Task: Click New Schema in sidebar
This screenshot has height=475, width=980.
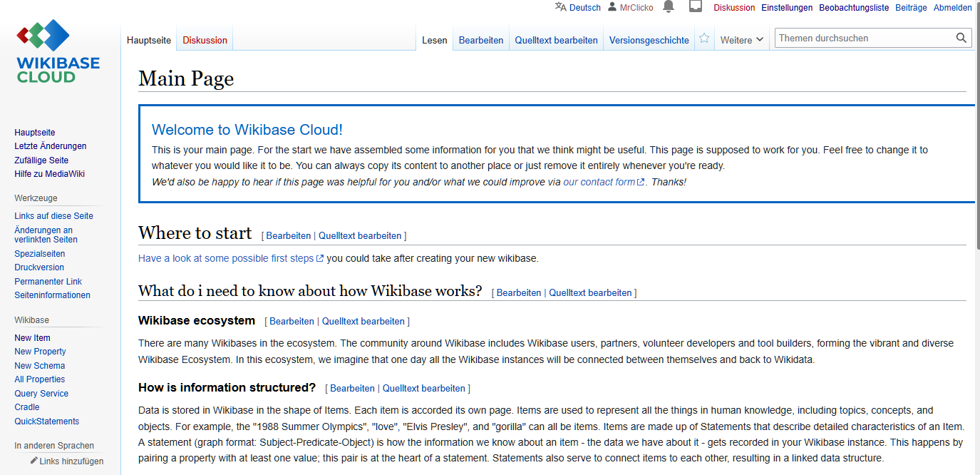Action: [x=39, y=366]
